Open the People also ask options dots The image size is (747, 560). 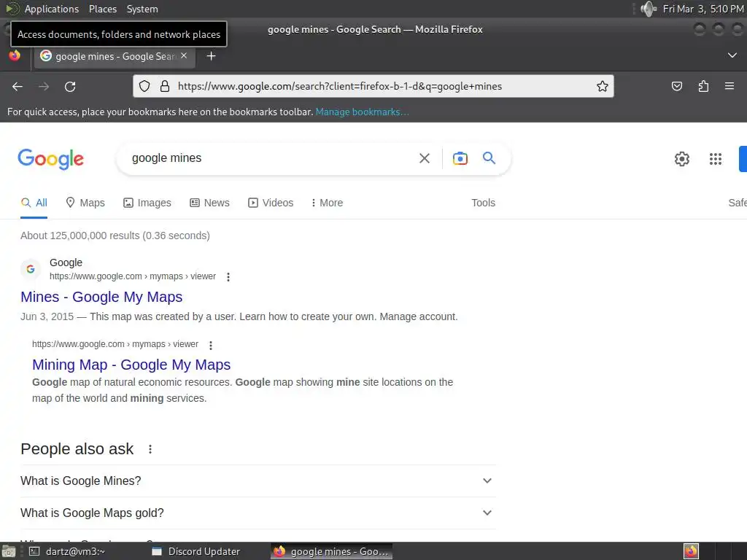[x=150, y=449]
